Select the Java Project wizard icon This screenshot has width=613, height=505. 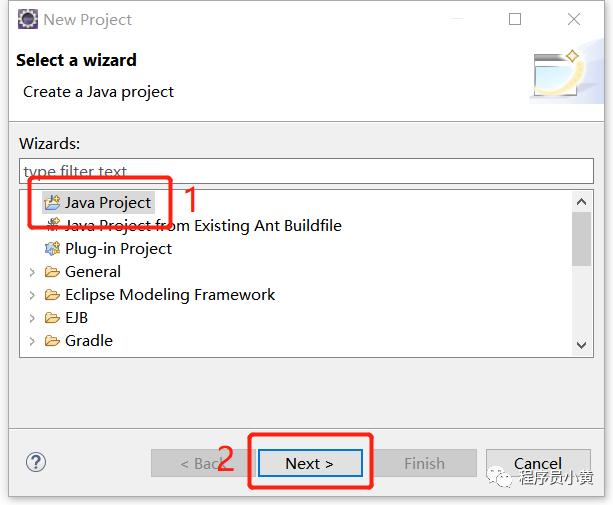tap(52, 202)
